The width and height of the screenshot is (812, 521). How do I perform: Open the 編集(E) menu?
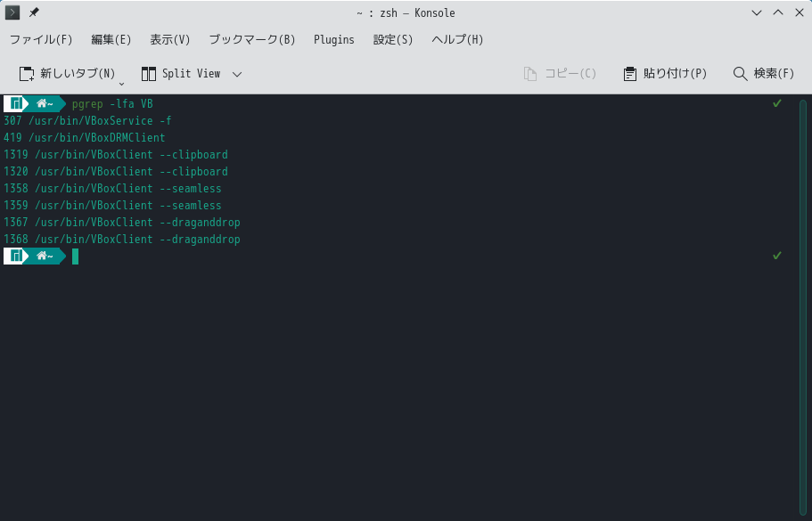tap(111, 40)
